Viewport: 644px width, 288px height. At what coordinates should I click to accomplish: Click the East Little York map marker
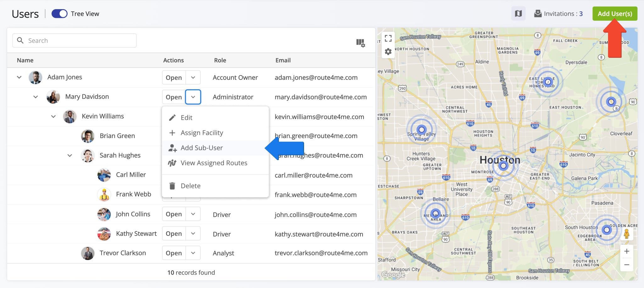pyautogui.click(x=548, y=82)
